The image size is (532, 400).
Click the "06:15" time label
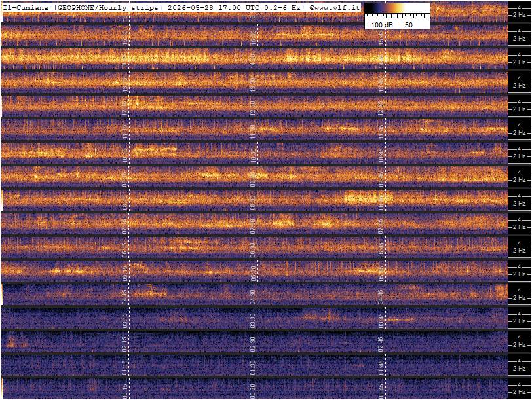125,250
